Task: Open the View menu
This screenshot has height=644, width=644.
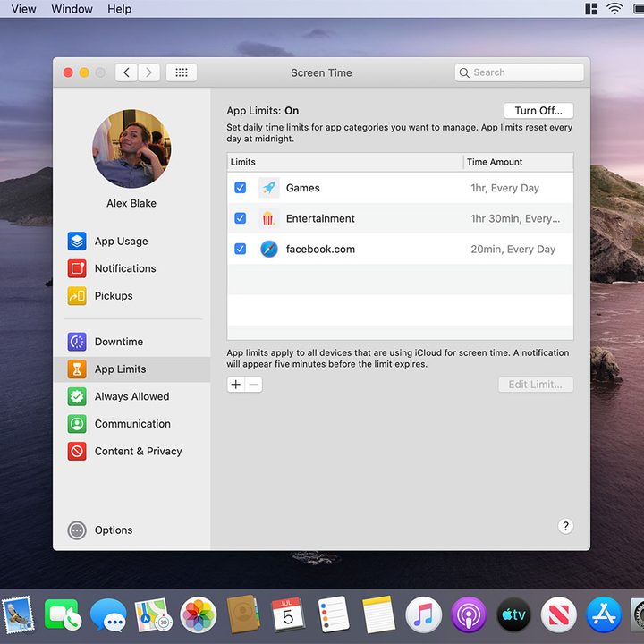Action: coord(23,9)
